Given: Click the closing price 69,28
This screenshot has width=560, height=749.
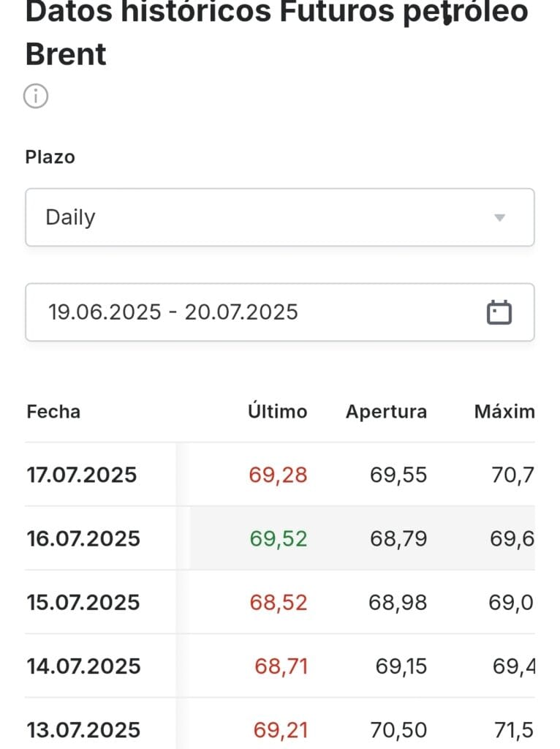Looking at the screenshot, I should pyautogui.click(x=278, y=475).
